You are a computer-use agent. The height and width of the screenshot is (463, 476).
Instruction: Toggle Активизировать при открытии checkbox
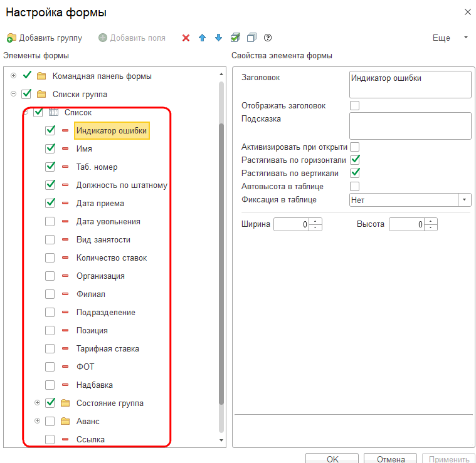pyautogui.click(x=354, y=147)
